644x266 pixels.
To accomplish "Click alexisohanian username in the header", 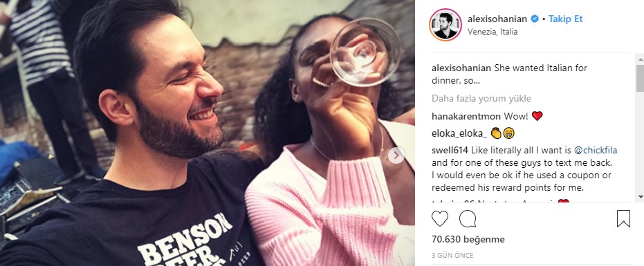I will click(497, 19).
